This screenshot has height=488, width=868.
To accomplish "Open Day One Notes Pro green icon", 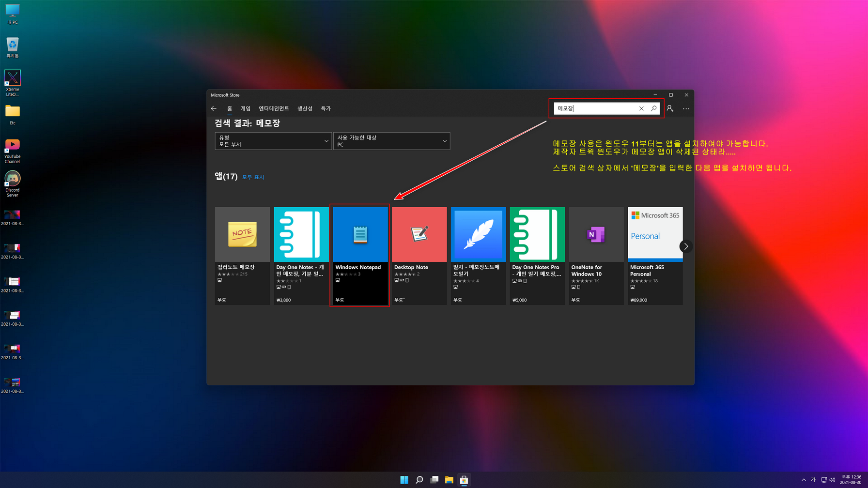I will coord(537,234).
